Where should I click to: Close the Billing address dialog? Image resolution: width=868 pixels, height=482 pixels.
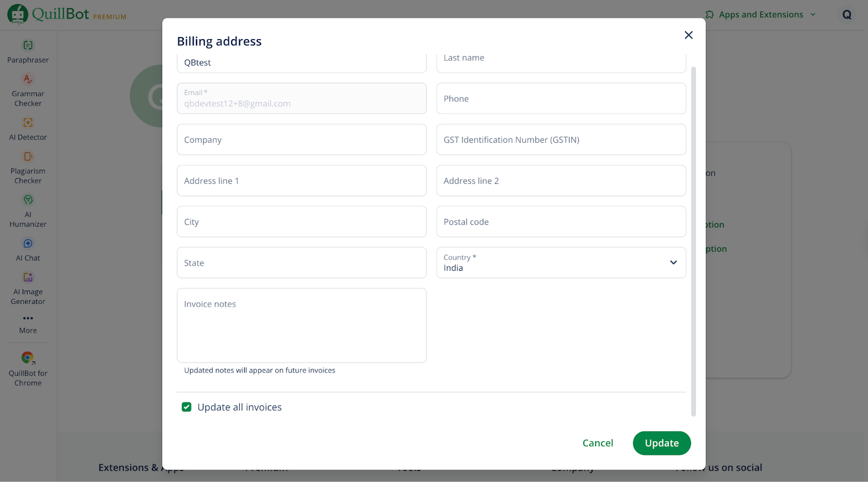(x=688, y=35)
